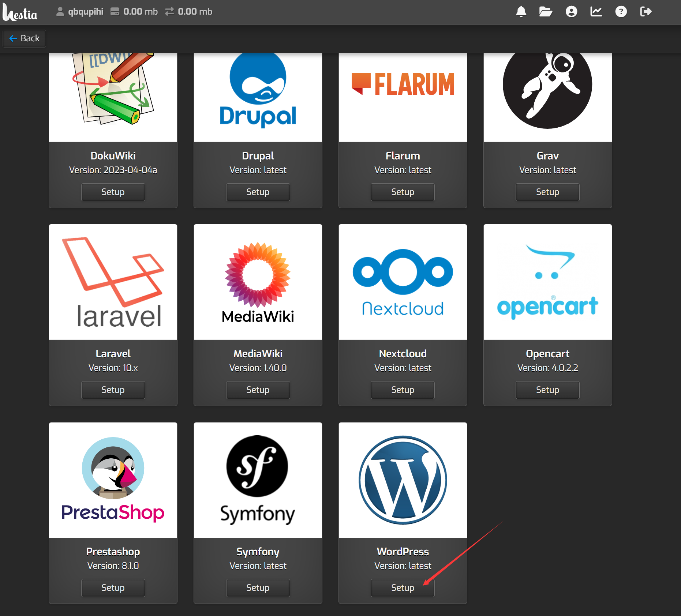Click "Version: 10.x" text
The width and height of the screenshot is (681, 616).
point(113,368)
